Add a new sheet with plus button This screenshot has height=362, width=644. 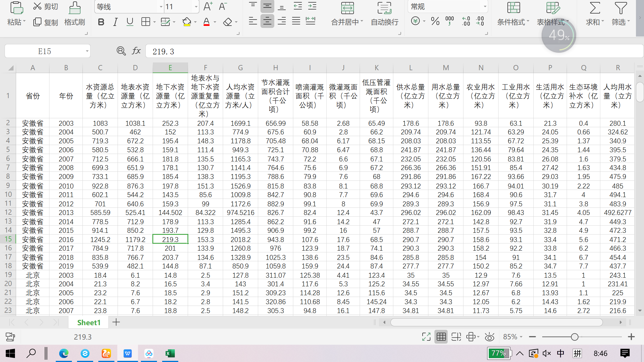pyautogui.click(x=116, y=322)
